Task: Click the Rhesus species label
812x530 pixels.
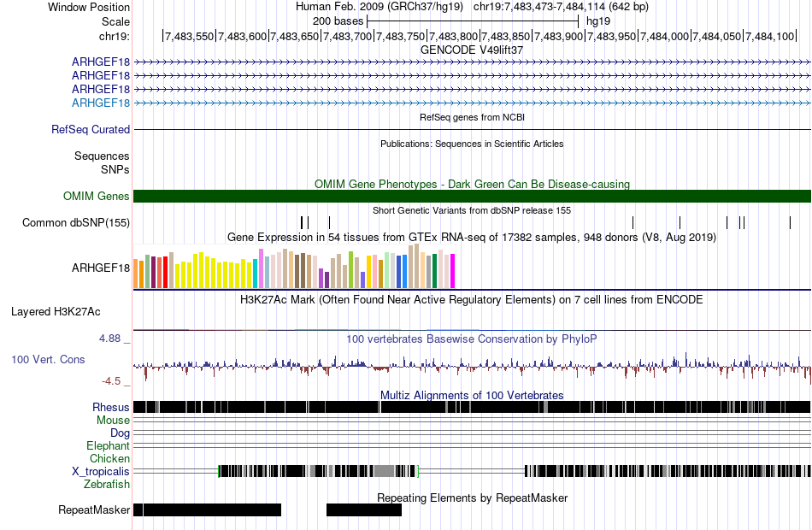Action: pos(111,407)
